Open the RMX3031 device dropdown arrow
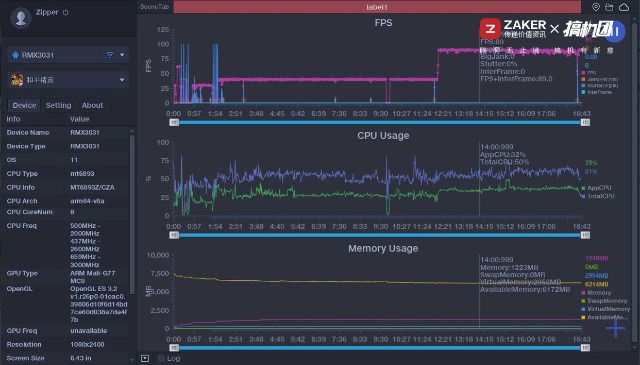The width and height of the screenshot is (640, 365). coord(122,55)
